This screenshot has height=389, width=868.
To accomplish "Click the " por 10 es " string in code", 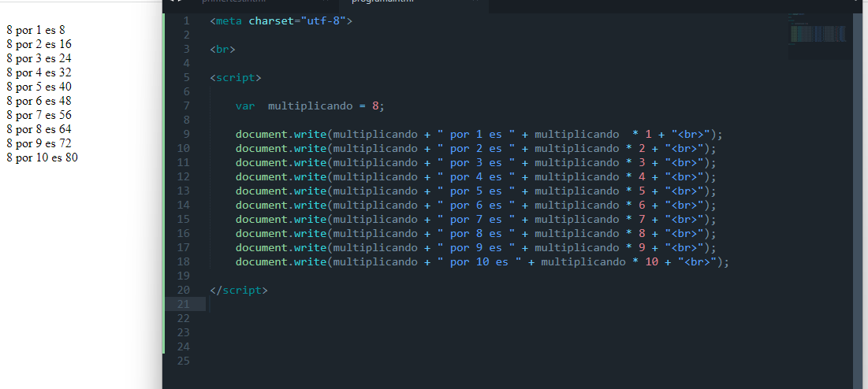I will pos(479,262).
